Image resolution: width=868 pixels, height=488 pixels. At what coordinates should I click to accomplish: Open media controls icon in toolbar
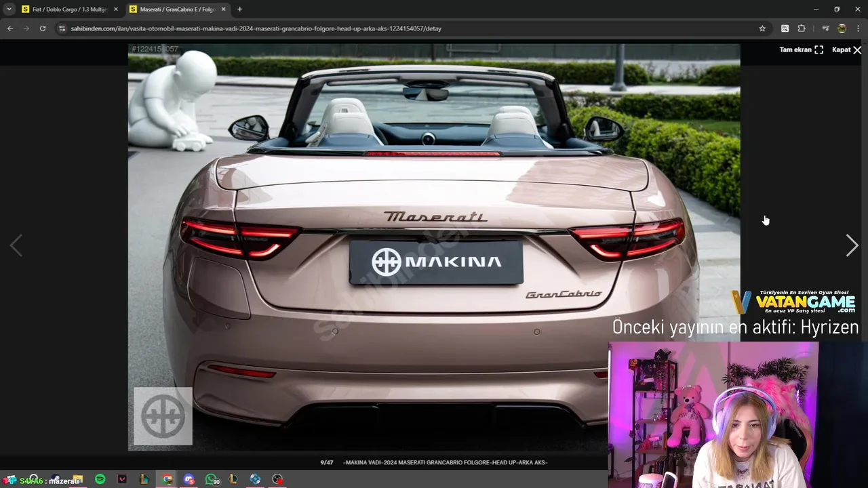pyautogui.click(x=825, y=28)
